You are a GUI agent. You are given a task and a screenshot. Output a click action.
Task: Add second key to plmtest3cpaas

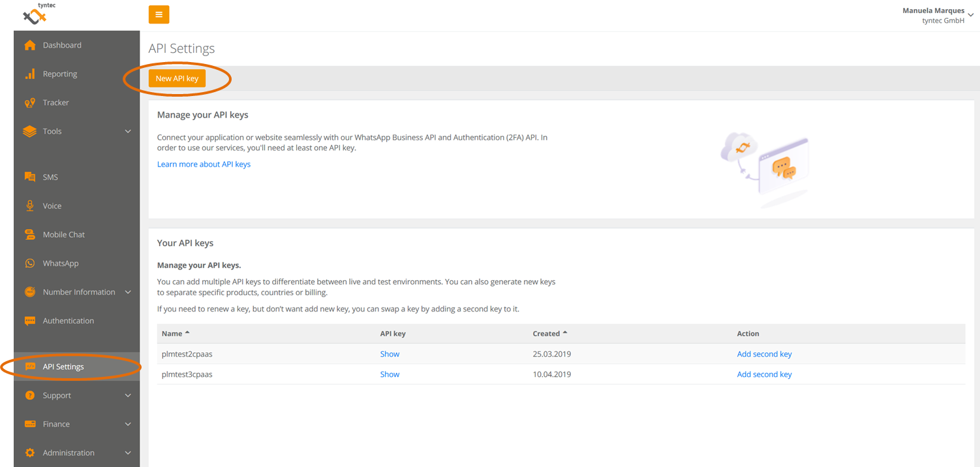click(764, 374)
